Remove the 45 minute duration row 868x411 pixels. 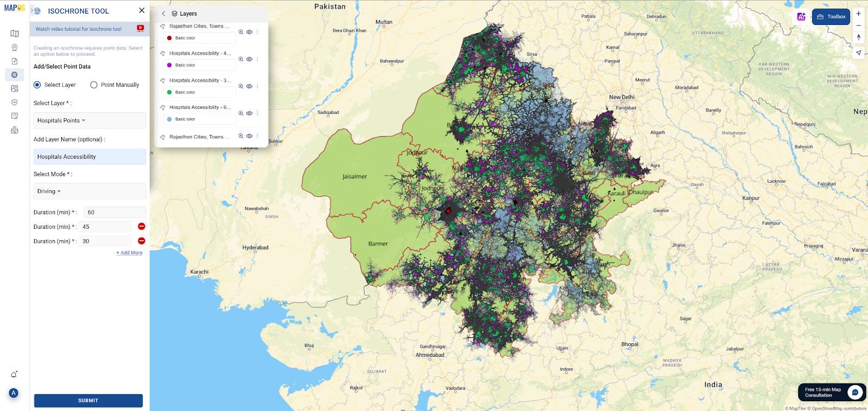[142, 226]
